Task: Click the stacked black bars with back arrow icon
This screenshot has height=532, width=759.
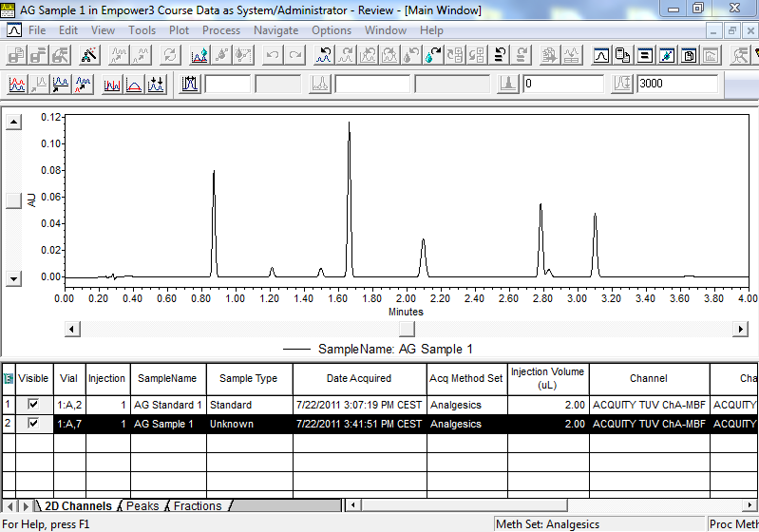Action: (x=500, y=55)
